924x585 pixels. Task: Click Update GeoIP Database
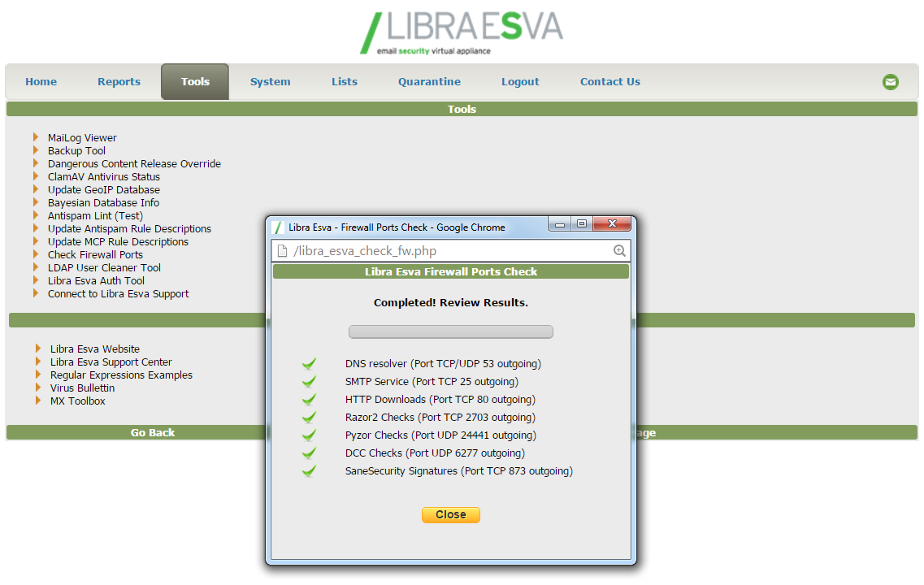pos(104,189)
